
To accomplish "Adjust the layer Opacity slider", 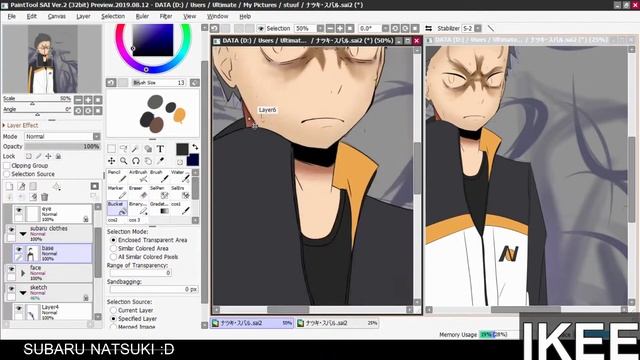I will point(62,146).
